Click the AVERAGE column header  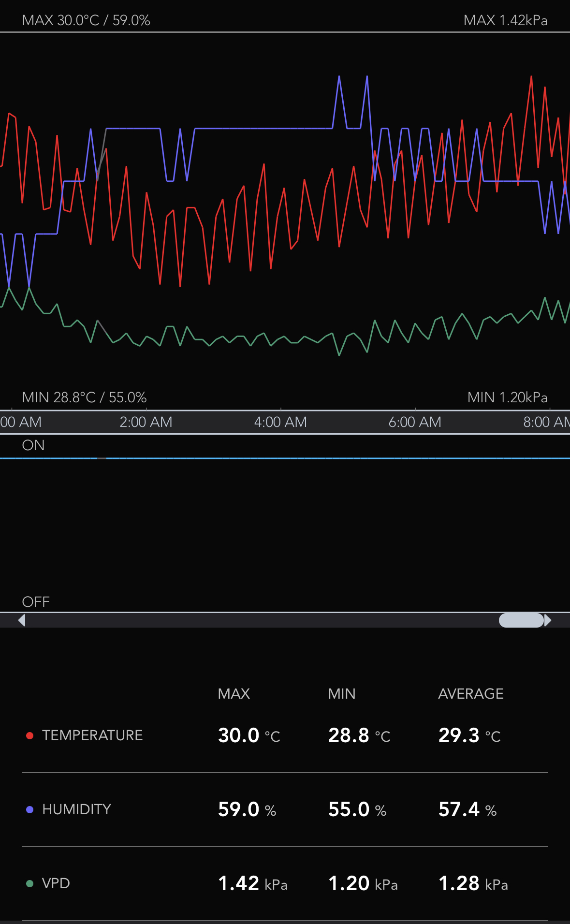[471, 694]
